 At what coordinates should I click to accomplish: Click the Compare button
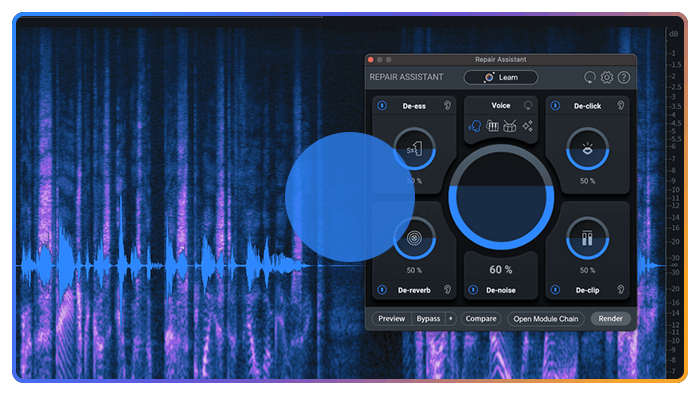pyautogui.click(x=481, y=319)
